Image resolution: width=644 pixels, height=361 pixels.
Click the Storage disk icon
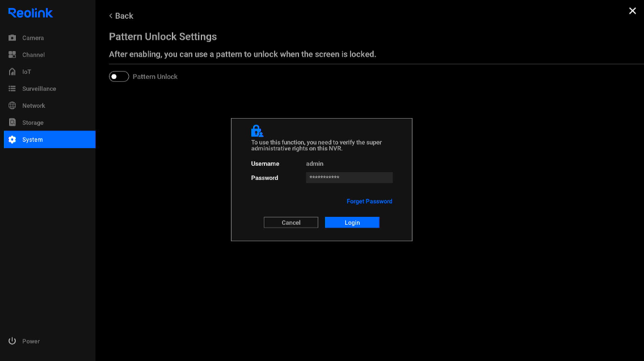(12, 123)
